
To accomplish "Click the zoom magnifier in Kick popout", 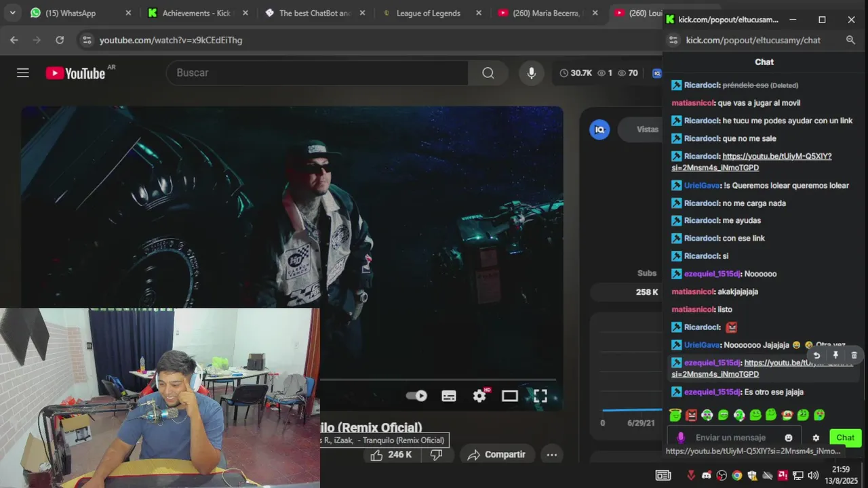I will pyautogui.click(x=850, y=40).
